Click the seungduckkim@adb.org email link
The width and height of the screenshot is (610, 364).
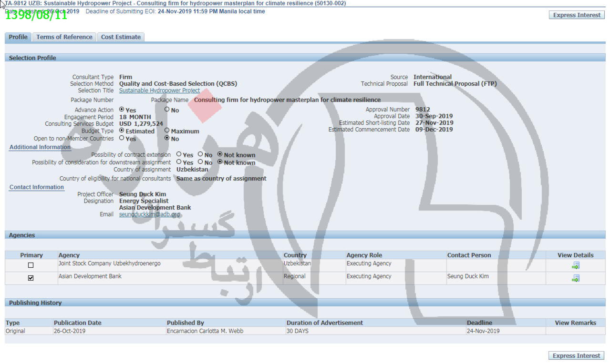[149, 214]
